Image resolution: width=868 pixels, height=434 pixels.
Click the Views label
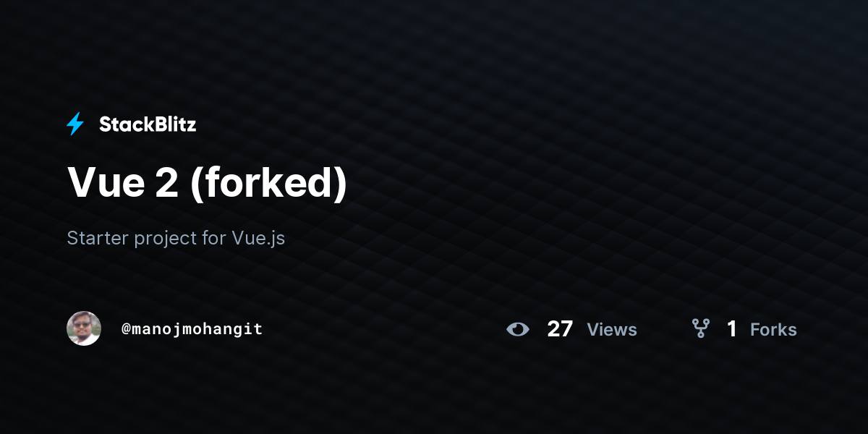pos(612,330)
